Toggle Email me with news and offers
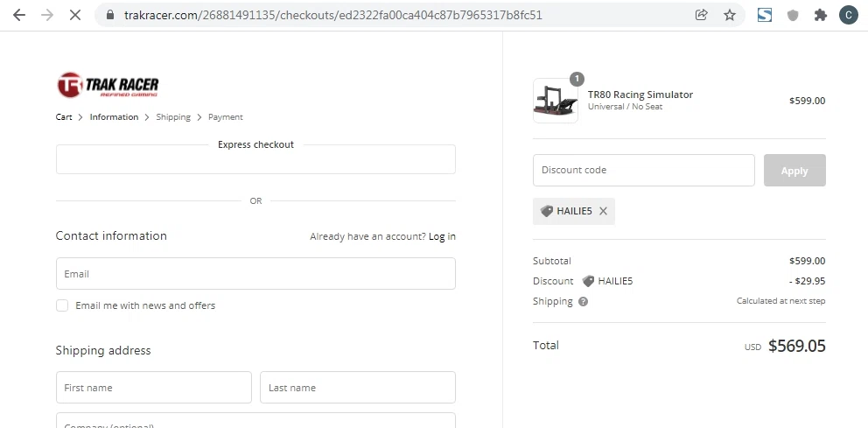Viewport: 868px width, 428px height. [62, 305]
